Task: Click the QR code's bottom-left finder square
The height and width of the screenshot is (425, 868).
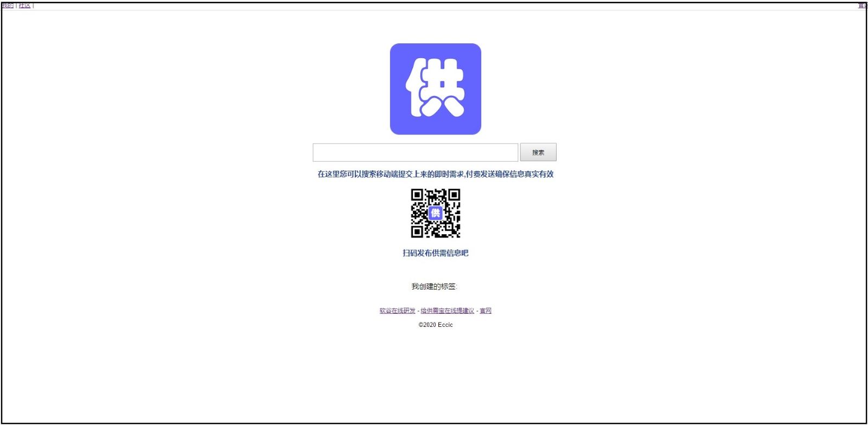Action: (x=417, y=232)
